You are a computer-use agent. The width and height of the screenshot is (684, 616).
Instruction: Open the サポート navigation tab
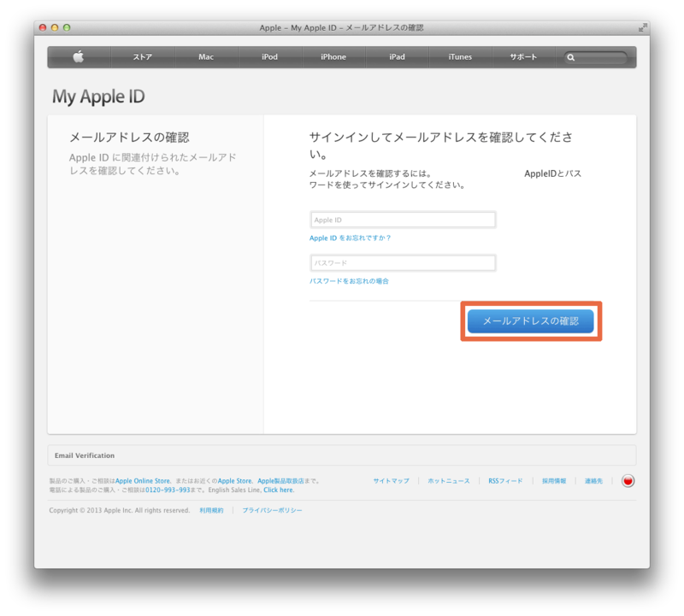[x=523, y=57]
